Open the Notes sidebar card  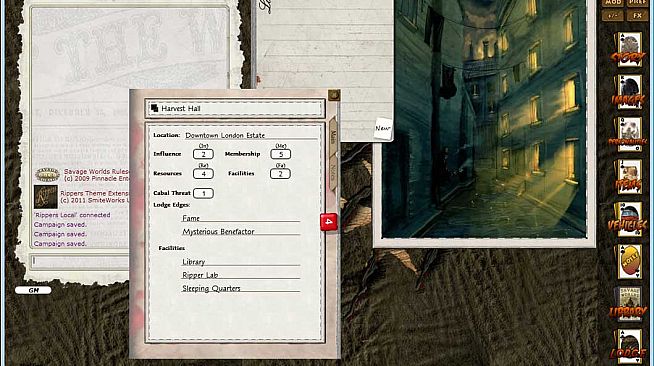[x=630, y=262]
